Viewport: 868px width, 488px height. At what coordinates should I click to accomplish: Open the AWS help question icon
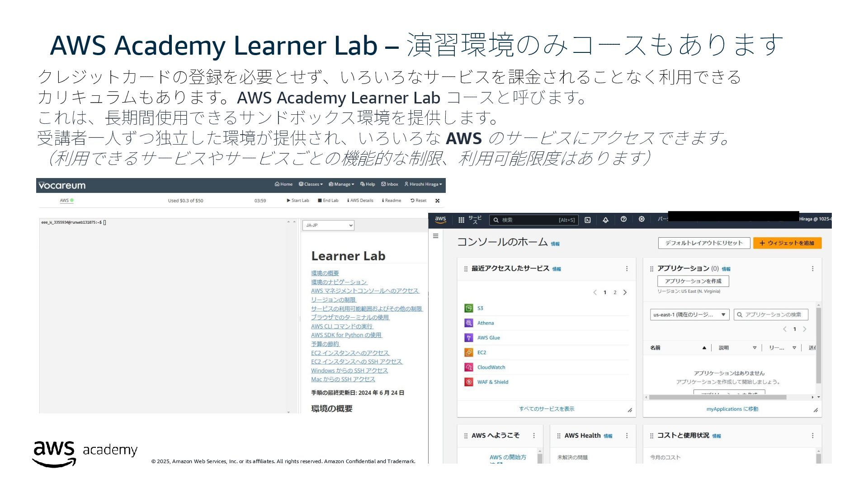point(623,219)
